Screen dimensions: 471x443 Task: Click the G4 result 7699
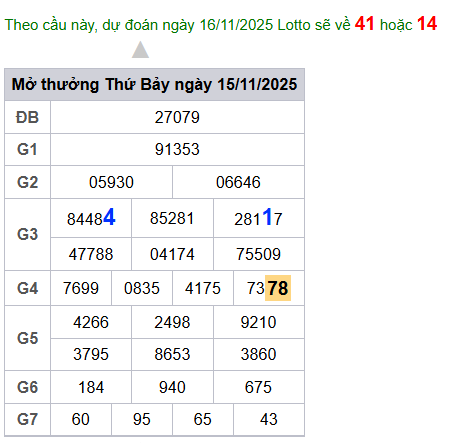(x=81, y=288)
